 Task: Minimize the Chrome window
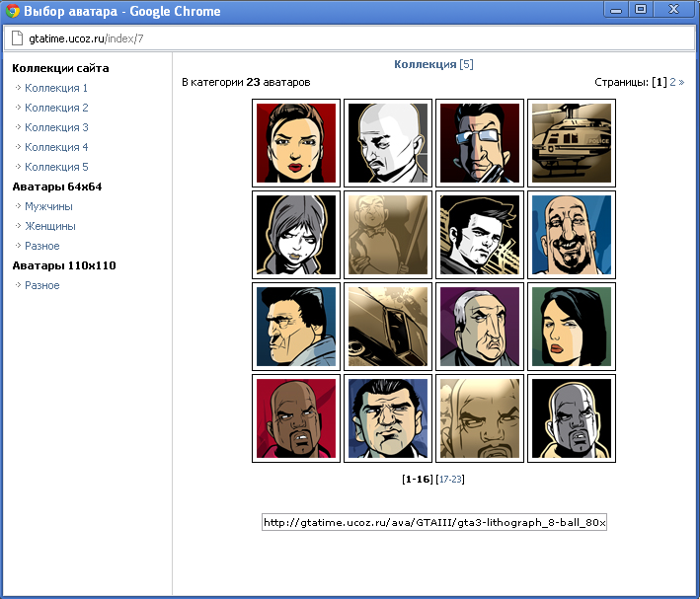[x=616, y=9]
